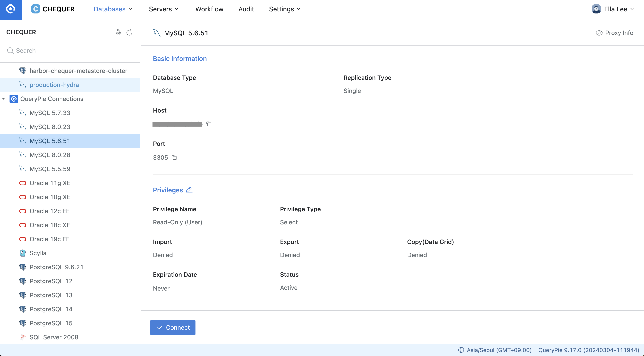
Task: Click the MySQL dolphin icon in the detail header
Action: (157, 33)
